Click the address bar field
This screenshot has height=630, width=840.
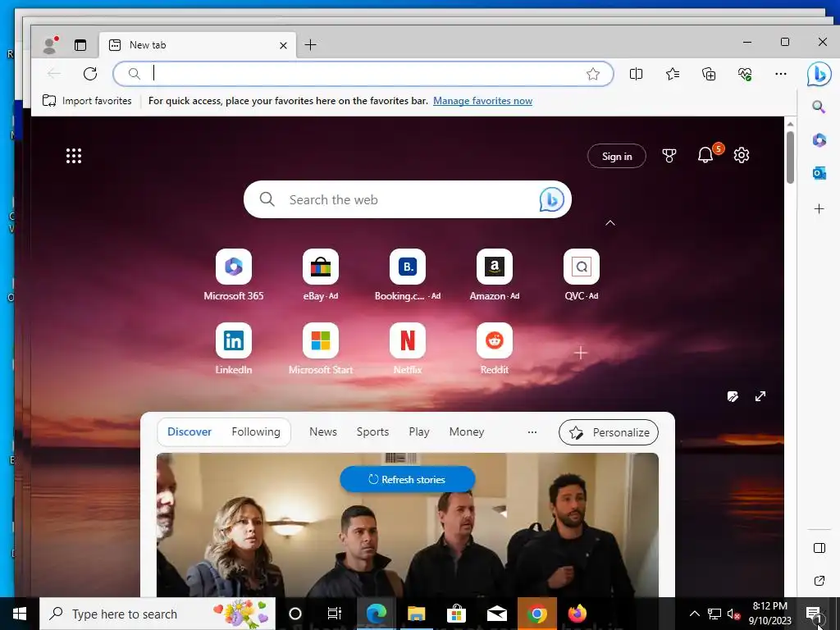363,74
